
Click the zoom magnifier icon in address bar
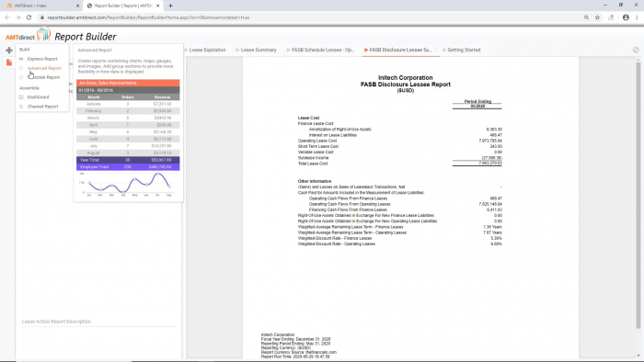click(x=587, y=17)
